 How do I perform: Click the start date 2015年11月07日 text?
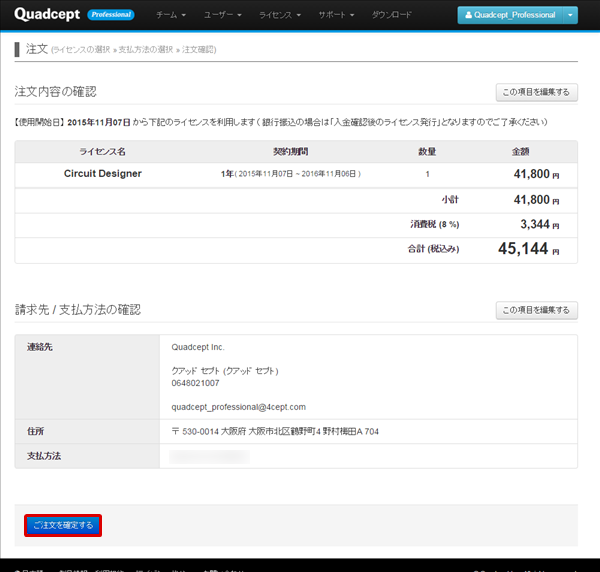pos(99,122)
